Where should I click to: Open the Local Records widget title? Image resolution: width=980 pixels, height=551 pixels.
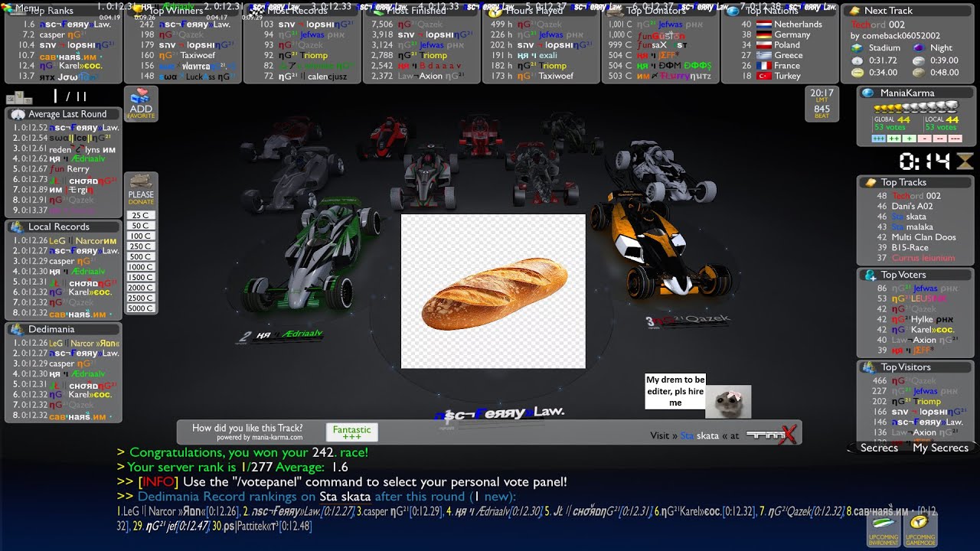pos(59,227)
